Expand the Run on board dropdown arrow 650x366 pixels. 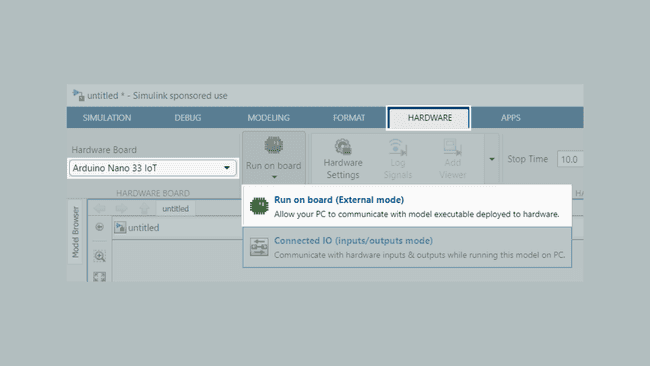274,177
